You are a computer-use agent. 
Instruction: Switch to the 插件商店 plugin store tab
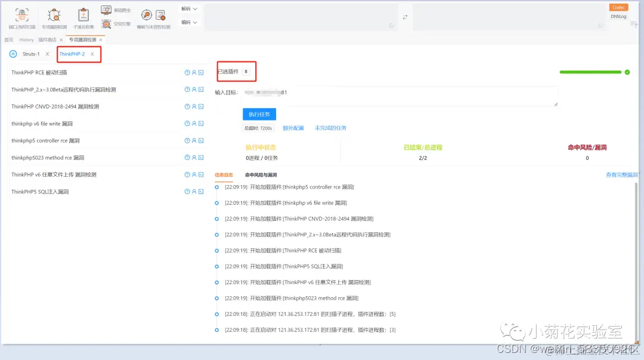coord(47,40)
